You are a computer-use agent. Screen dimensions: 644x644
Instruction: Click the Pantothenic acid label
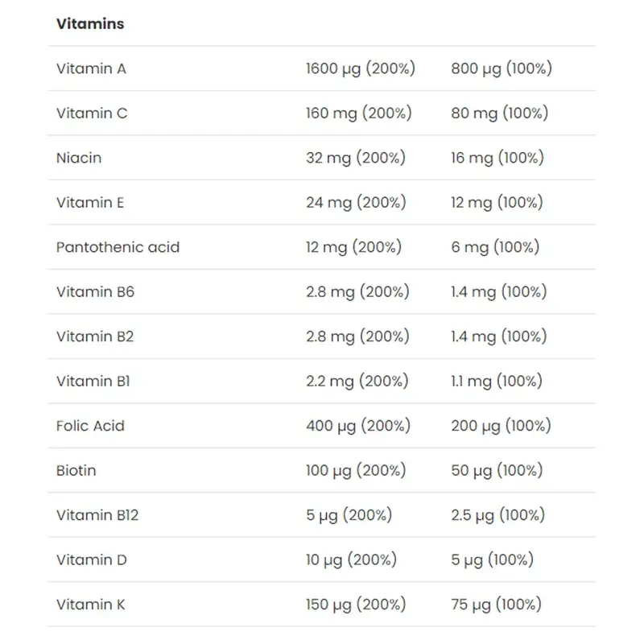pos(118,247)
